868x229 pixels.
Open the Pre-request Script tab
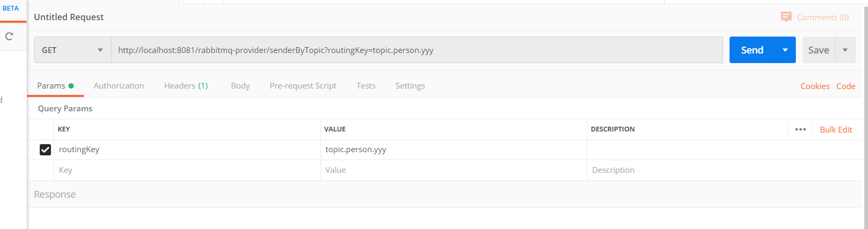(303, 86)
